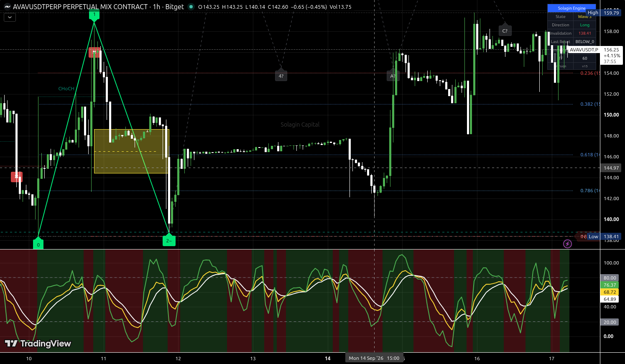
Task: Click the Solagin Capital chart text
Action: point(300,125)
